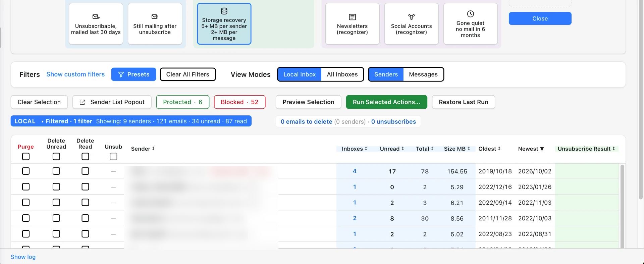This screenshot has width=644, height=264.
Task: Toggle the Unsub header checkbox
Action: 113,156
